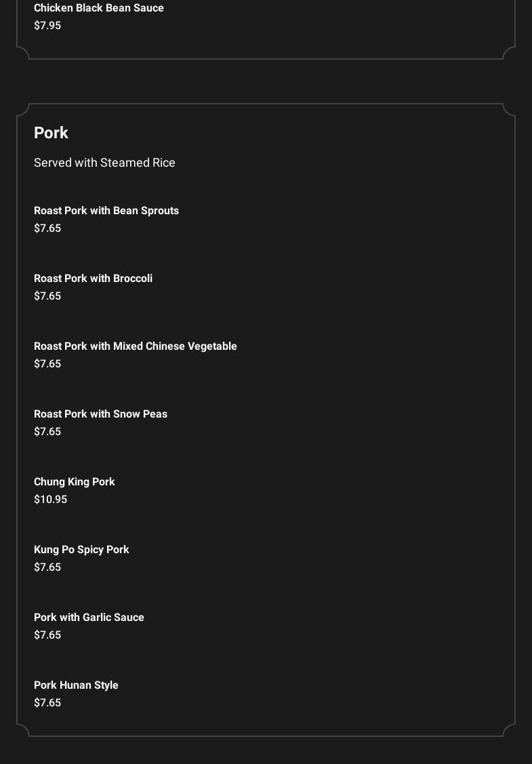Click Served with Steamed Rice text

click(104, 162)
